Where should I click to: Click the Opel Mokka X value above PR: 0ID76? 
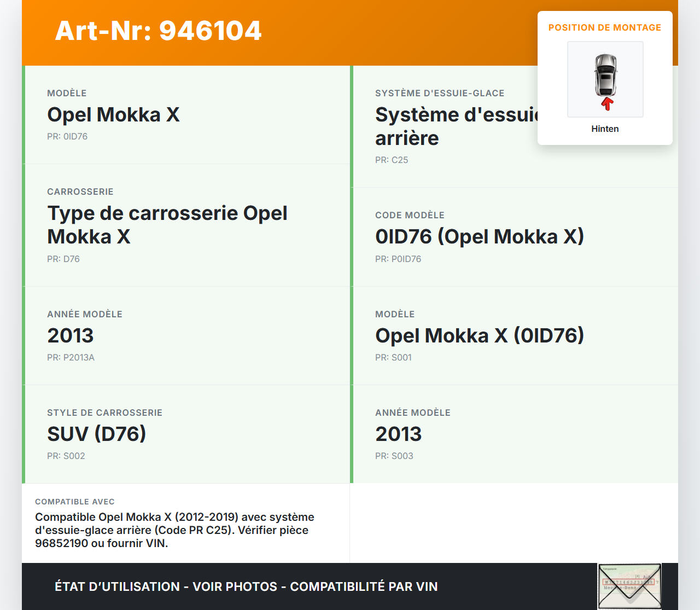tap(113, 114)
